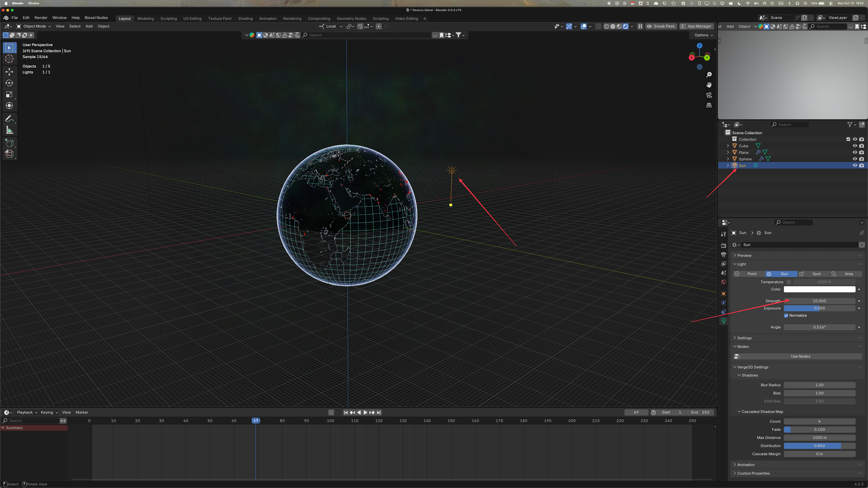The image size is (868, 488).
Task: Jump to the last frame
Action: tap(379, 412)
